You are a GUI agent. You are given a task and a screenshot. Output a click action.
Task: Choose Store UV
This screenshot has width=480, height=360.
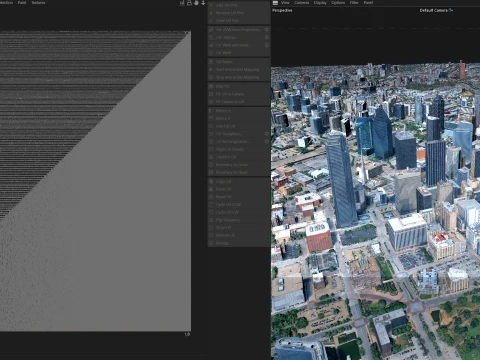pyautogui.click(x=239, y=228)
